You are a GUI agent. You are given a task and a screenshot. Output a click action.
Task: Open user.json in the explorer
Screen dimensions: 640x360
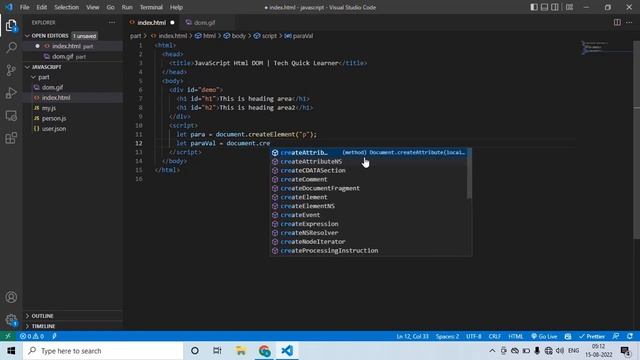(53, 129)
